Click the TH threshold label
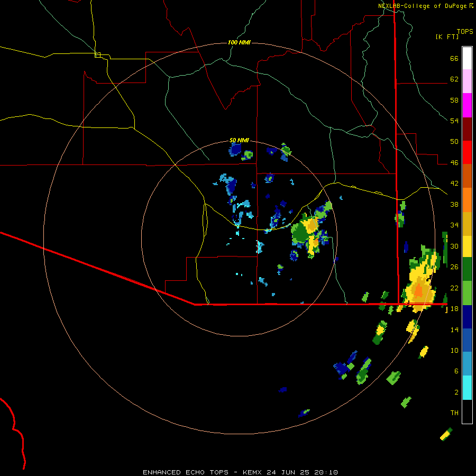 pos(454,413)
